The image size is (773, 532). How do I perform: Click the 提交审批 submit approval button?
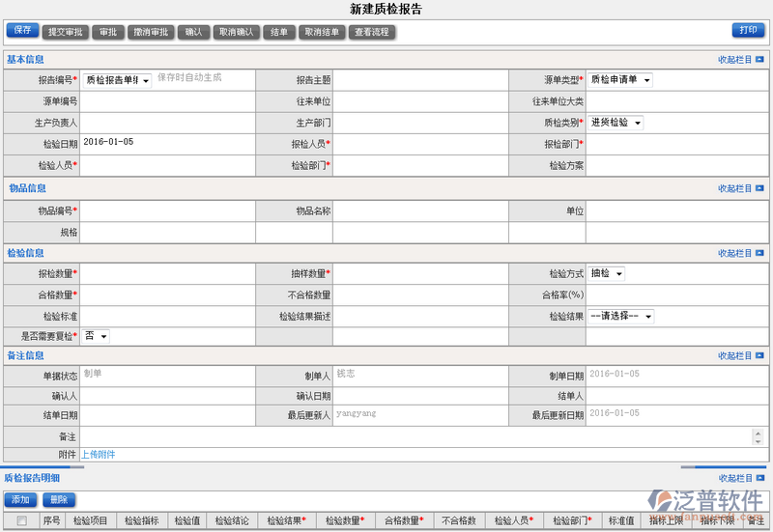tap(65, 33)
